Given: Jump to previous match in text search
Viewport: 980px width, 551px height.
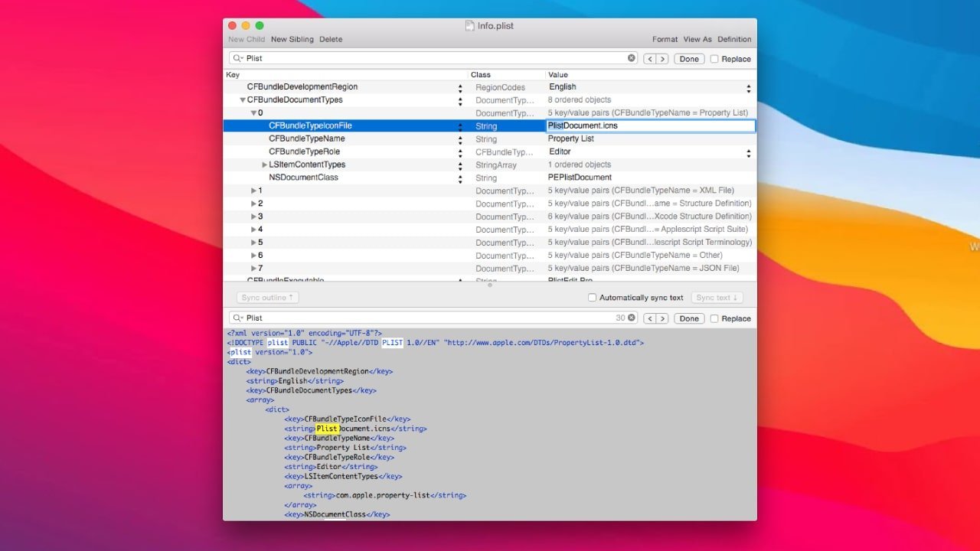Looking at the screenshot, I should pos(649,318).
